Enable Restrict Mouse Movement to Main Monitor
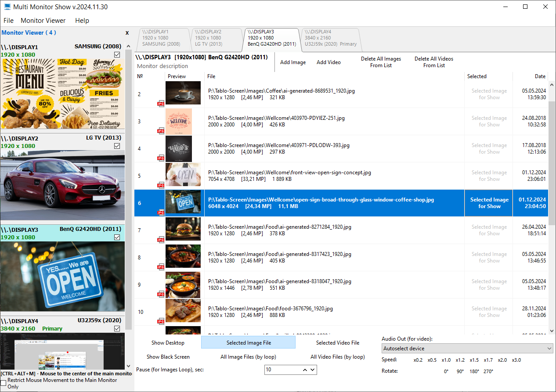Viewport: 556px width, 392px height. [4, 383]
